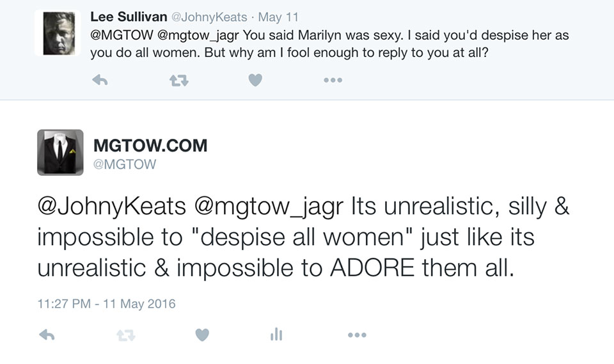Open more options on Lee Sullivan's tweet
This screenshot has height=364, width=614.
tap(333, 81)
